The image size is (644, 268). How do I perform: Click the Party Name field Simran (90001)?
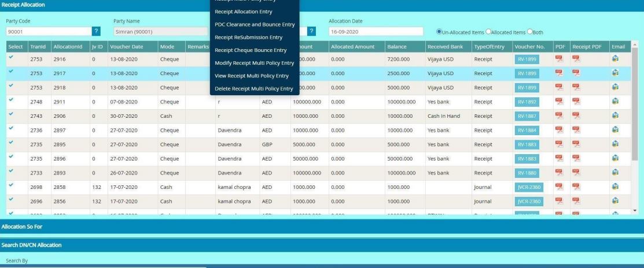161,31
